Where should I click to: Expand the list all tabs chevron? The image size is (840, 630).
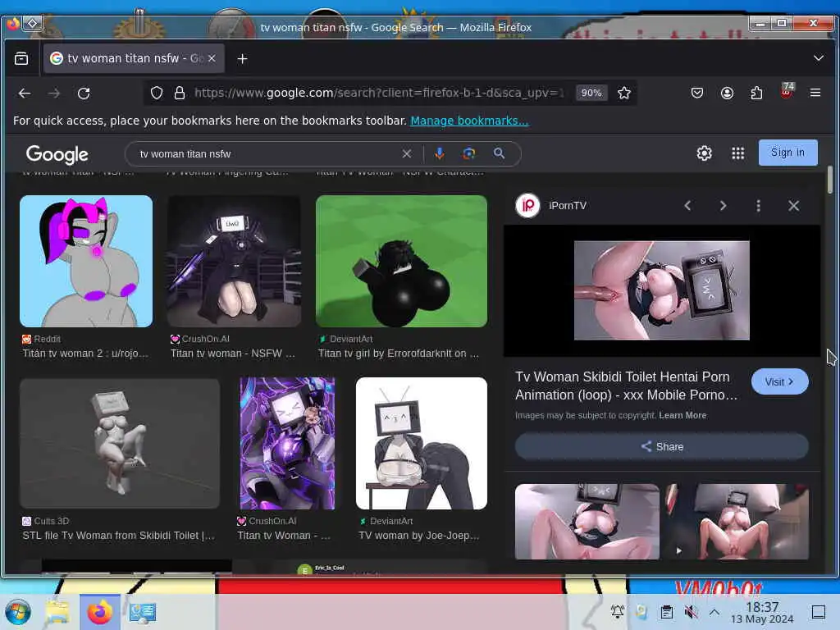(818, 58)
